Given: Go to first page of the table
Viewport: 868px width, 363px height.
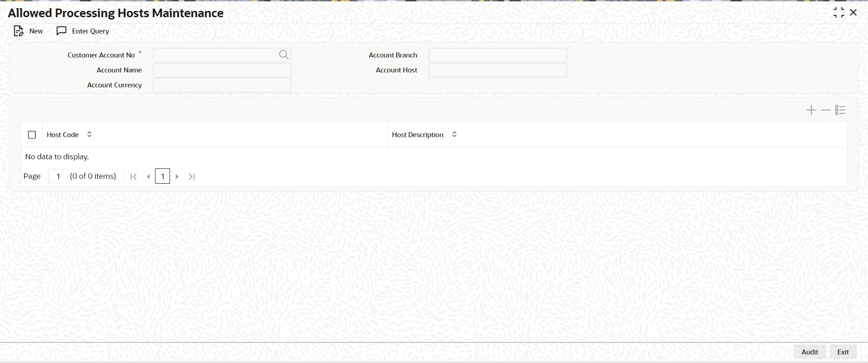Looking at the screenshot, I should click(133, 177).
